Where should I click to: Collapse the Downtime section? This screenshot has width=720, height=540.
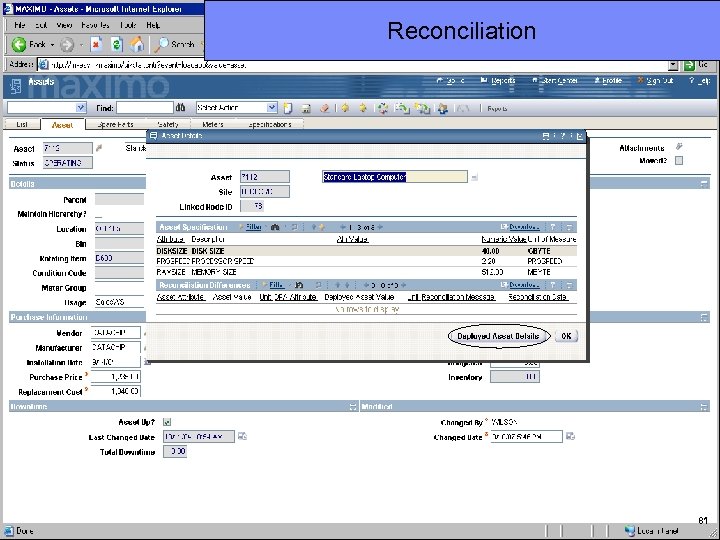click(x=353, y=407)
